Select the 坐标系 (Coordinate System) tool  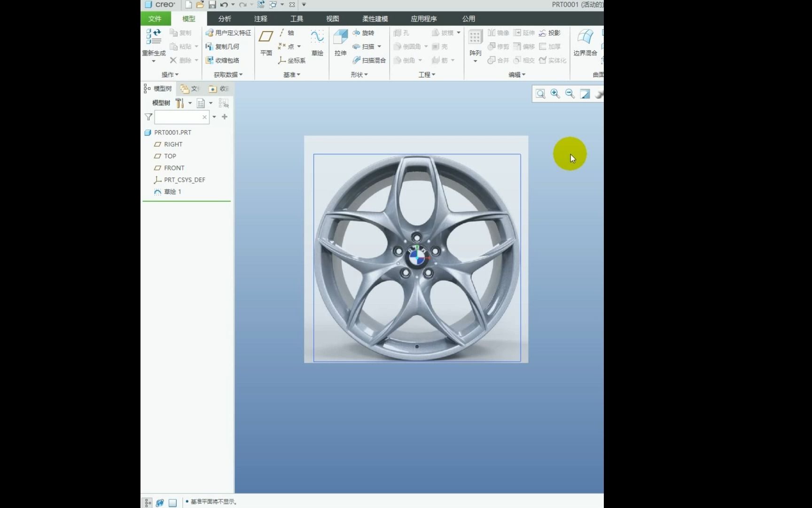[291, 60]
